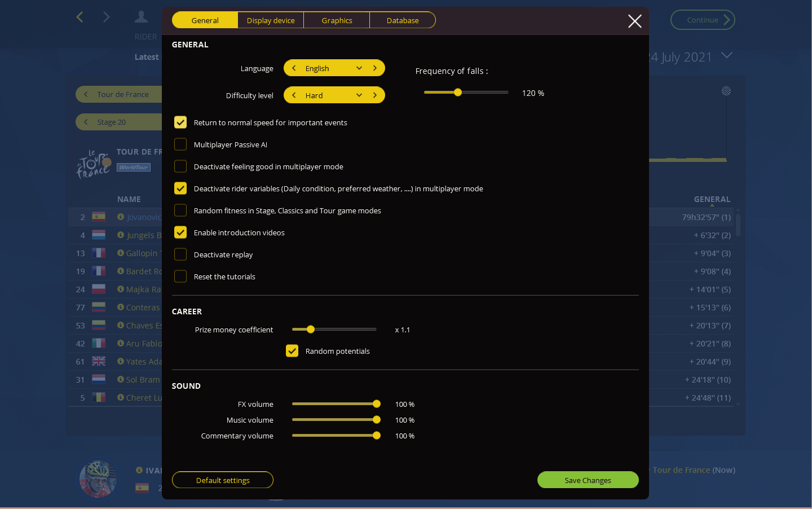Click next arrow on Language selector
The width and height of the screenshot is (812, 509).
point(375,68)
